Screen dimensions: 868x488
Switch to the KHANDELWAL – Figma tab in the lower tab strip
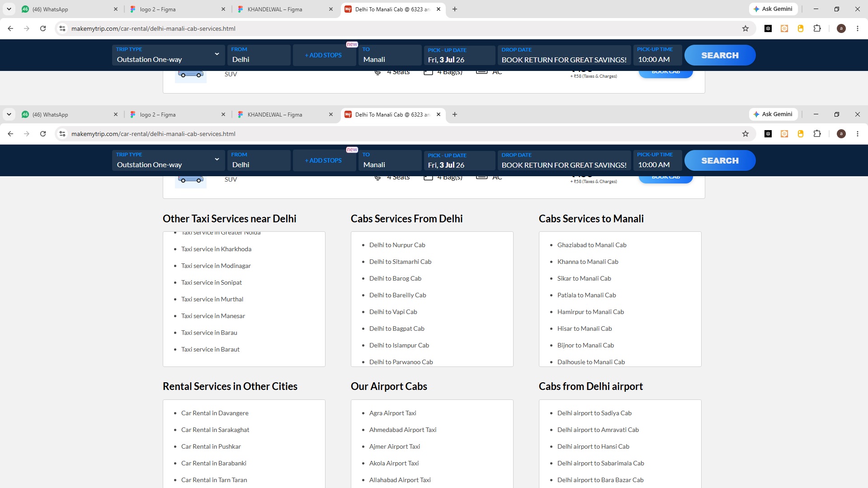[x=284, y=114]
